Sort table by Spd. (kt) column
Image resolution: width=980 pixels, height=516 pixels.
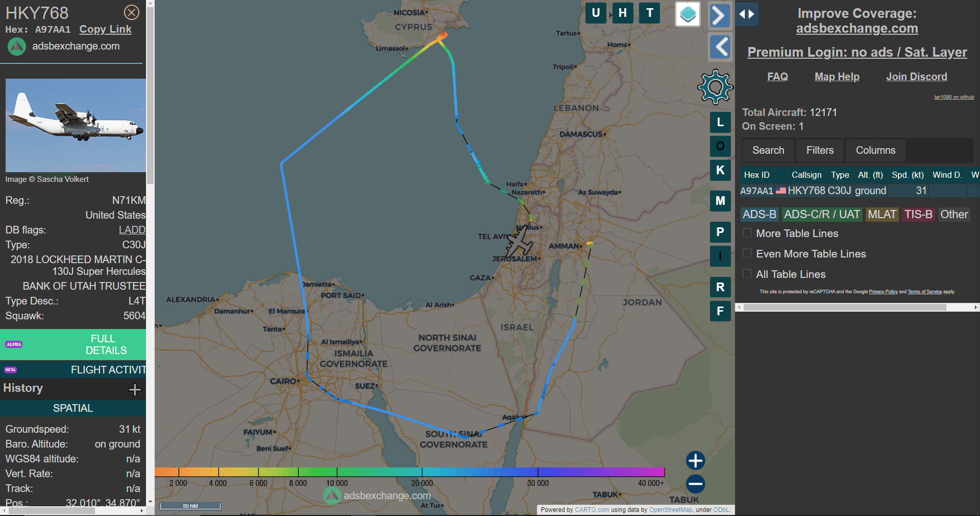[x=908, y=175]
